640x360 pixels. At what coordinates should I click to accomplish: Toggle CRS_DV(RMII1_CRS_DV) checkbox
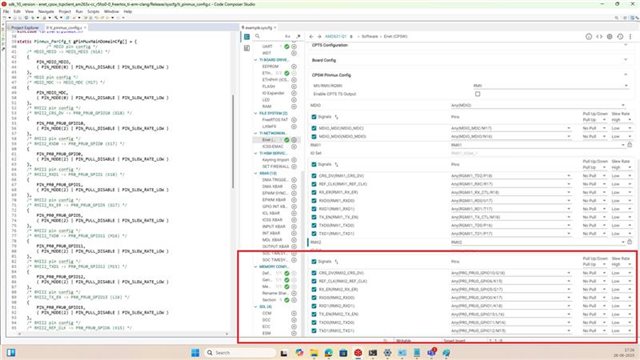pyautogui.click(x=314, y=176)
